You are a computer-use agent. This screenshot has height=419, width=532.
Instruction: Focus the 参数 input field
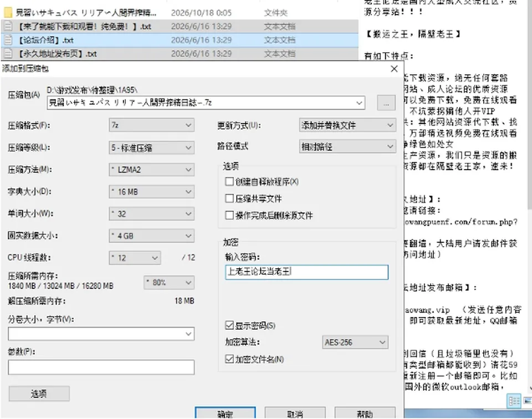coord(101,367)
